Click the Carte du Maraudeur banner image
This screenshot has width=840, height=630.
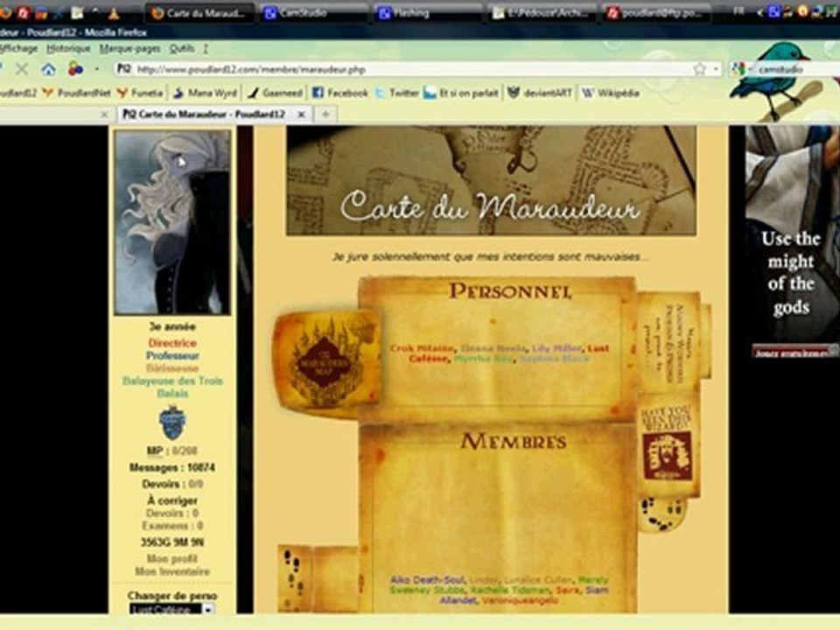(491, 181)
